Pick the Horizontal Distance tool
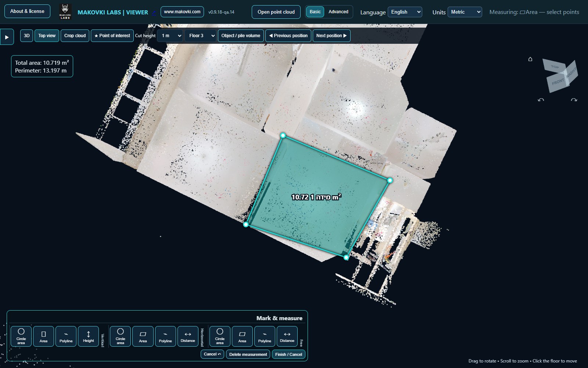 [188, 336]
